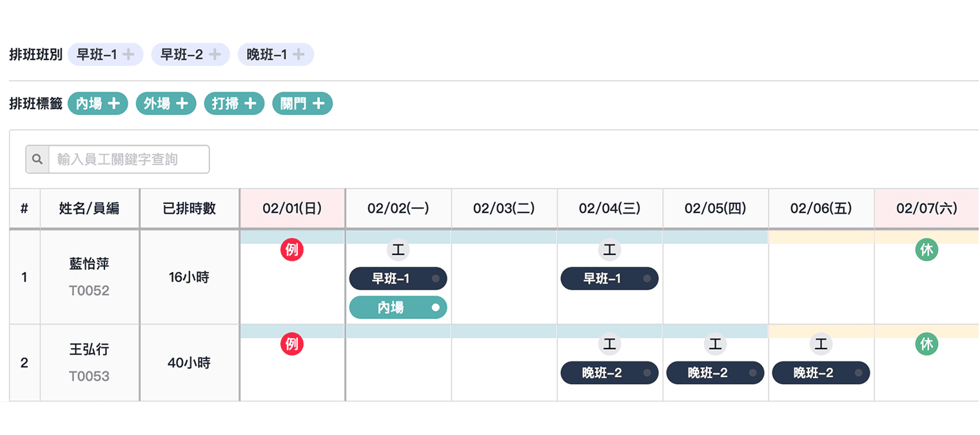
Task: Click the search magnifier icon
Action: pyautogui.click(x=37, y=159)
